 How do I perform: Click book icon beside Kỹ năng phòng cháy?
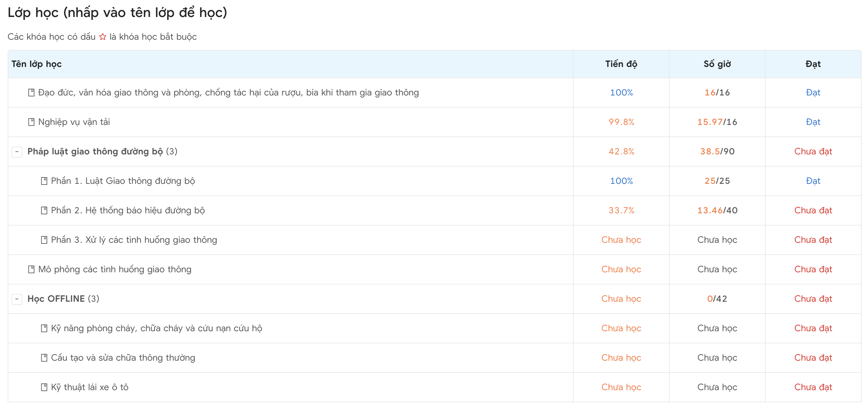point(44,328)
